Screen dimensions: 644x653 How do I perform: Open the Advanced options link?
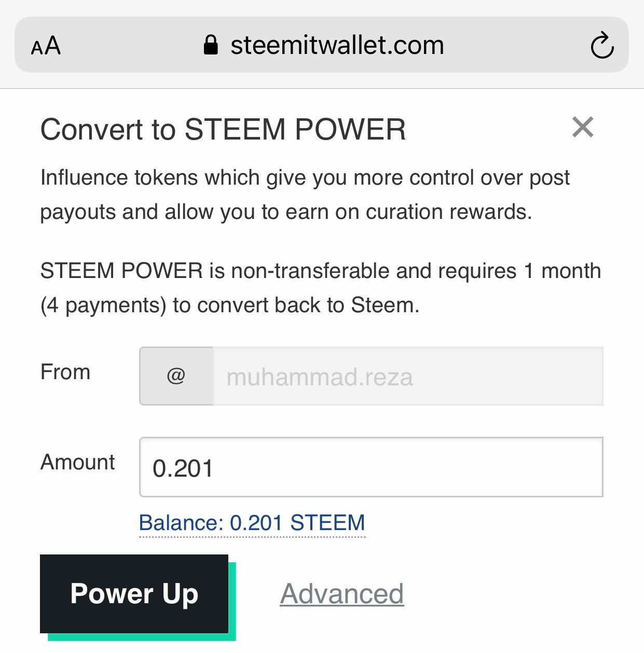pyautogui.click(x=341, y=594)
